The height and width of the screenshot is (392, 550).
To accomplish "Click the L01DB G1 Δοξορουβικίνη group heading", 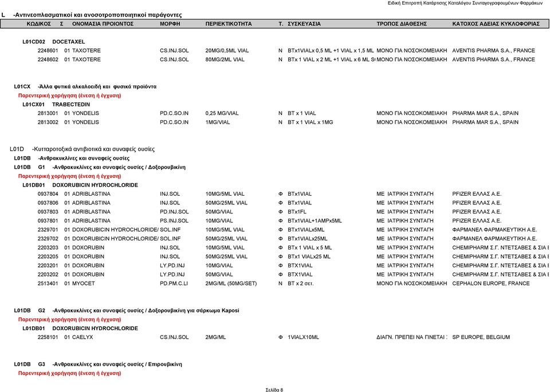I will click(x=100, y=167).
